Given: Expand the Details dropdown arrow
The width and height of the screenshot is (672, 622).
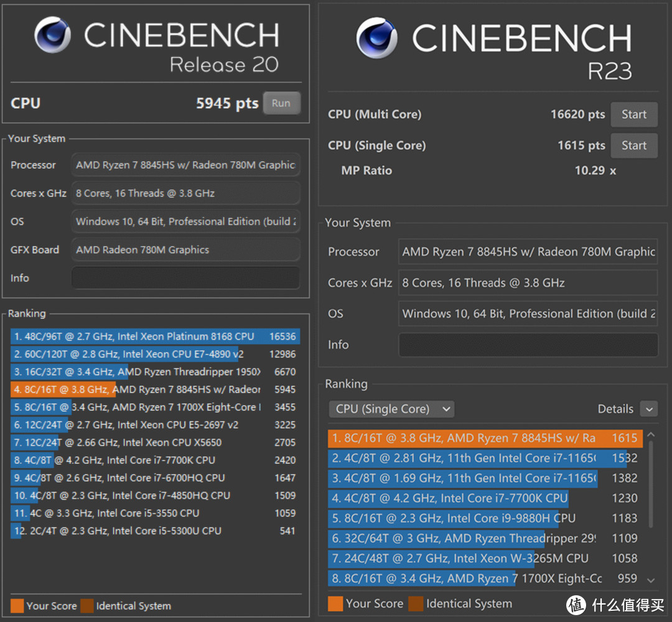Looking at the screenshot, I should tap(649, 409).
